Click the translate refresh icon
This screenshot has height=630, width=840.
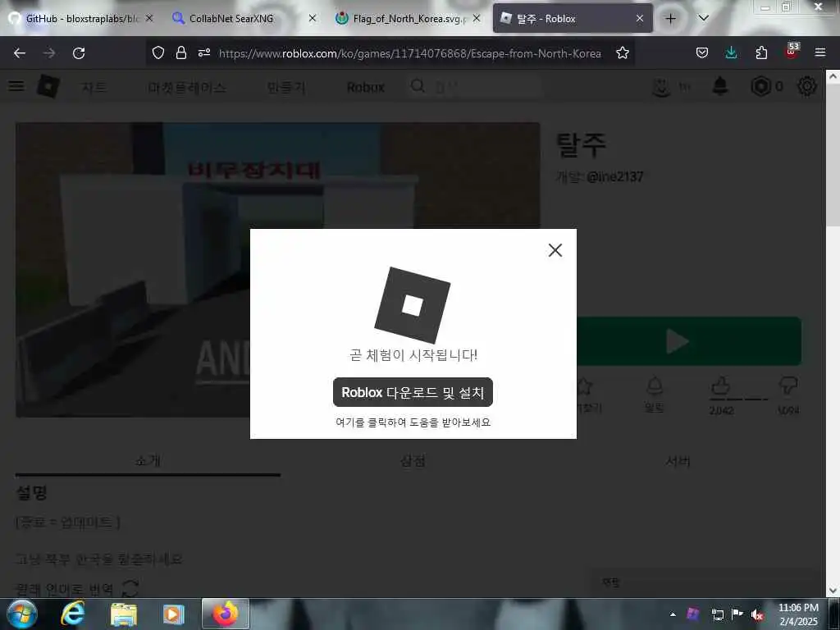tap(130, 589)
